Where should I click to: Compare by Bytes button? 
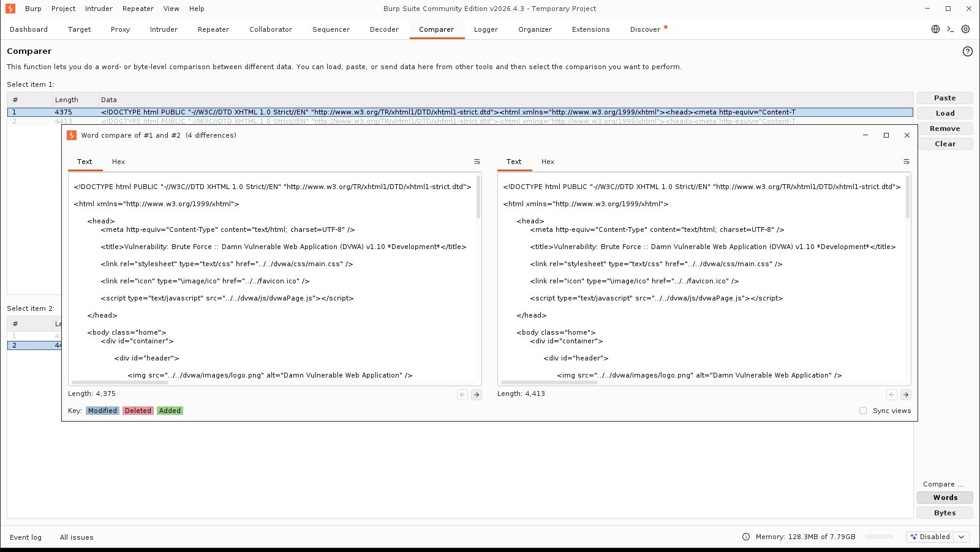[944, 513]
